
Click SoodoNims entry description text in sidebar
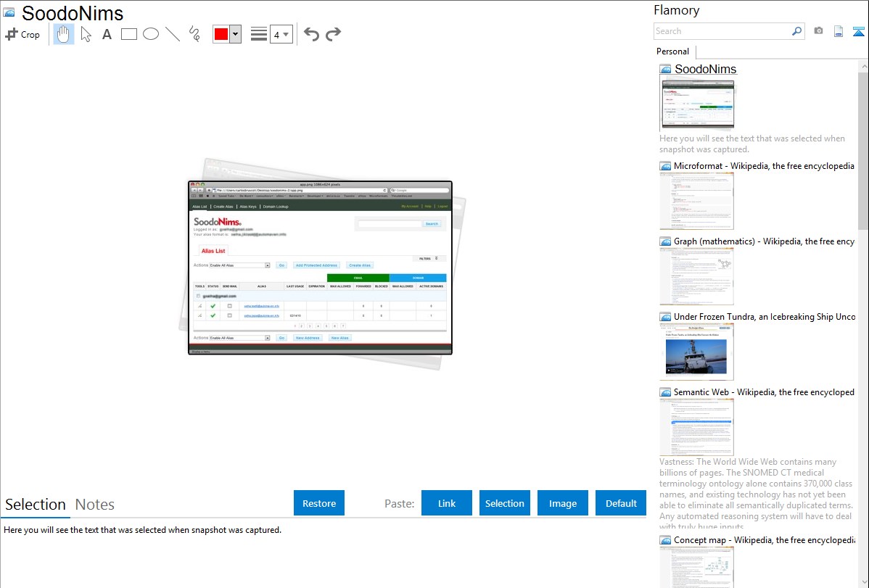tap(752, 144)
